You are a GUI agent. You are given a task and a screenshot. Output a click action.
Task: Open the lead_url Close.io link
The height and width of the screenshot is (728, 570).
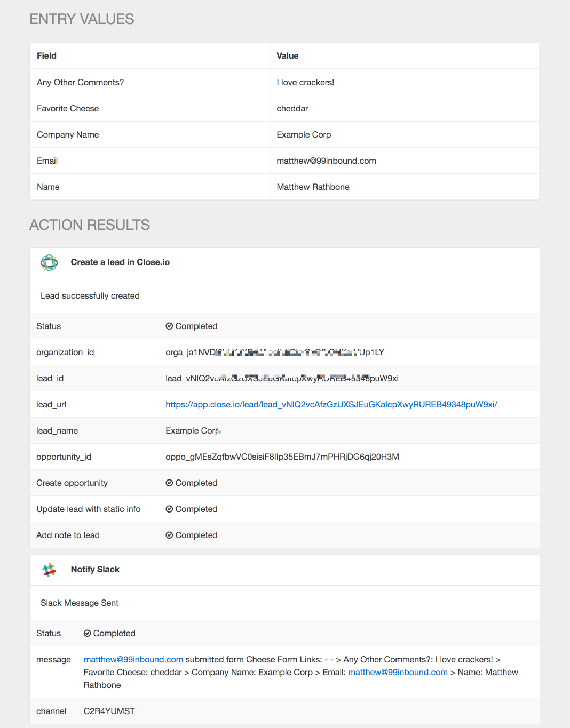[331, 404]
